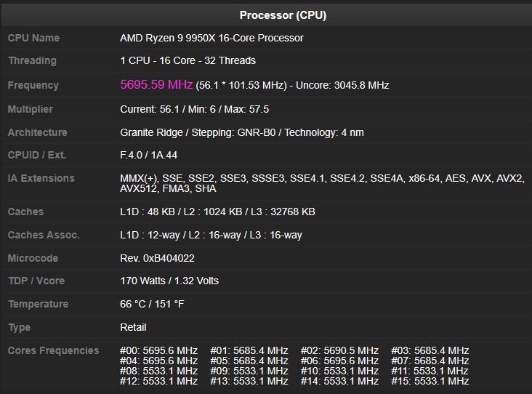Click core #00 frequency 5695.6 MHz
The height and width of the screenshot is (394, 532).
[x=158, y=350]
